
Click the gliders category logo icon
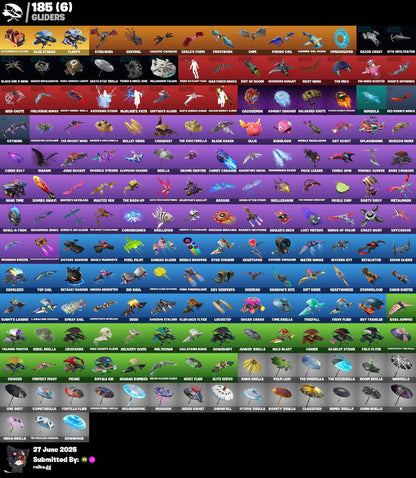(12, 13)
